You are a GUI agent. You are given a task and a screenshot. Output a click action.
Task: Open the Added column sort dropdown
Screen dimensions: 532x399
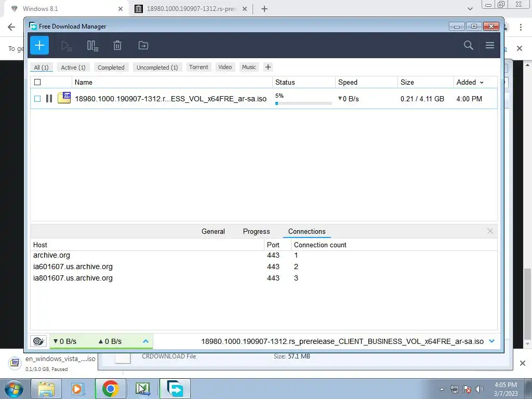(482, 83)
